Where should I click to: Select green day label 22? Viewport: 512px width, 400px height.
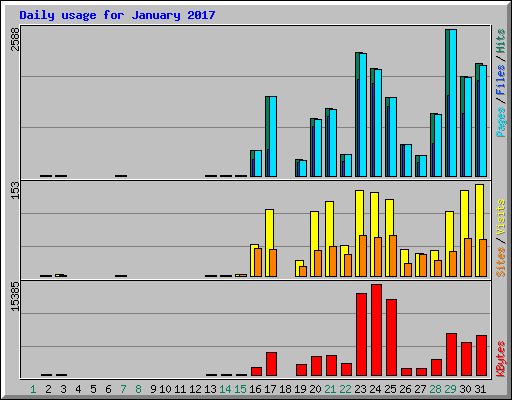point(345,389)
